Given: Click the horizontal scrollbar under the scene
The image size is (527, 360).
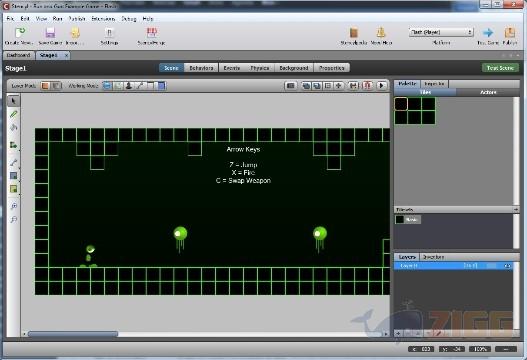Looking at the screenshot, I should (x=205, y=334).
